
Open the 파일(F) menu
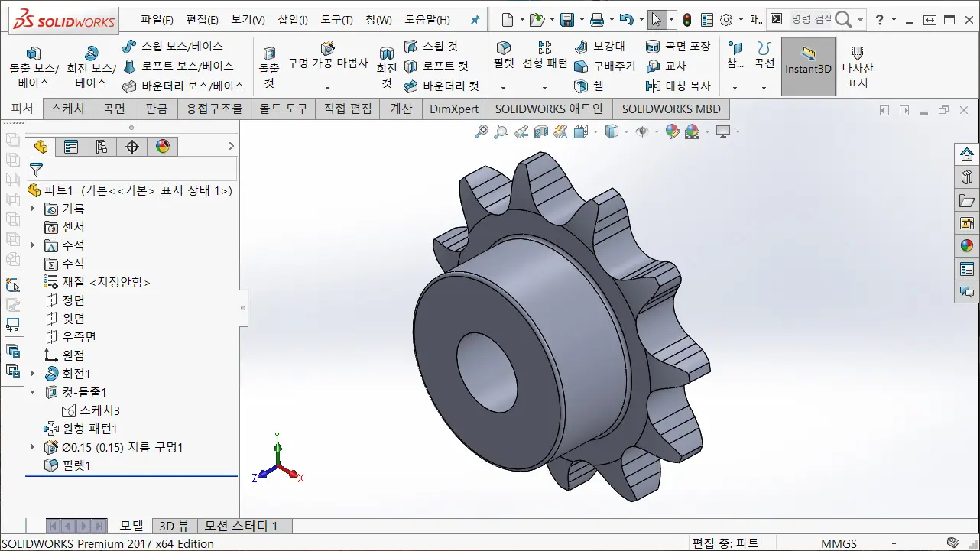click(x=157, y=20)
